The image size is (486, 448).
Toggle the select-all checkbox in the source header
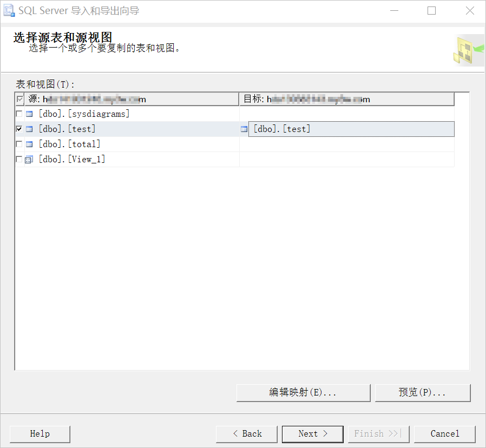20,99
